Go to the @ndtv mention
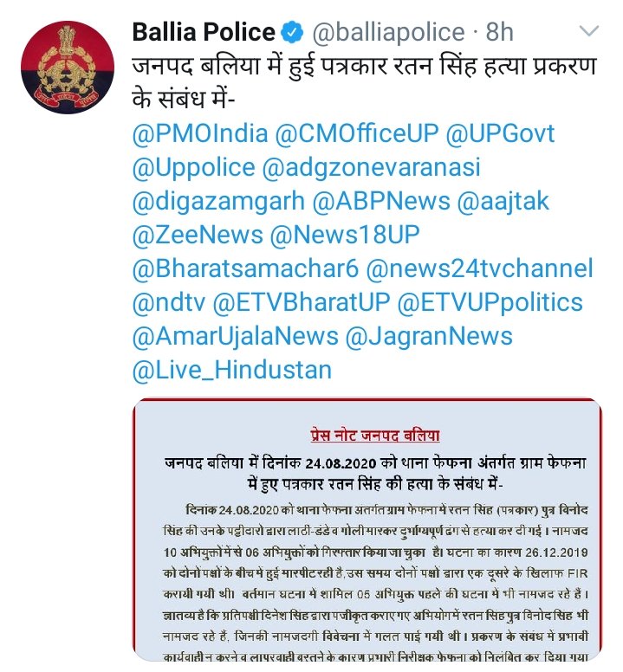The width and height of the screenshot is (623, 672). (x=169, y=302)
